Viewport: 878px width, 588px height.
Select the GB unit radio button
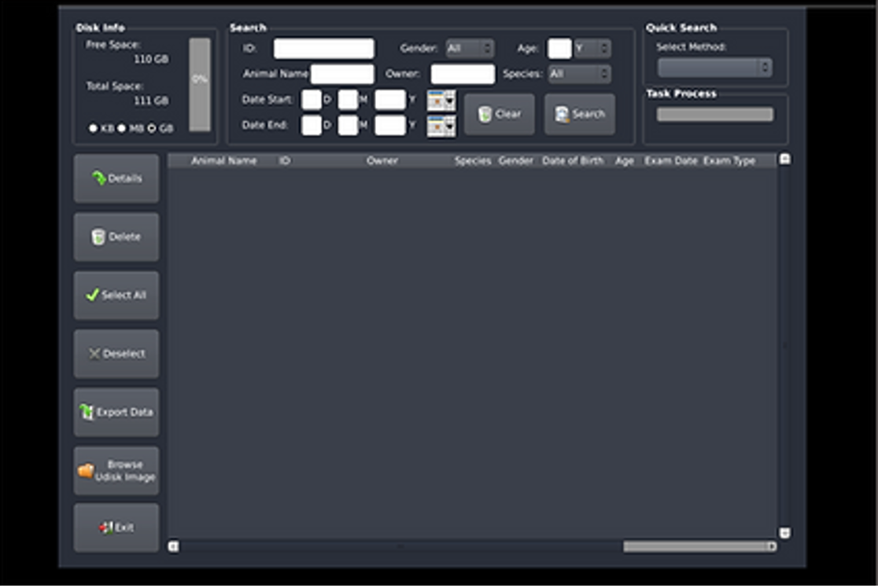[x=152, y=128]
